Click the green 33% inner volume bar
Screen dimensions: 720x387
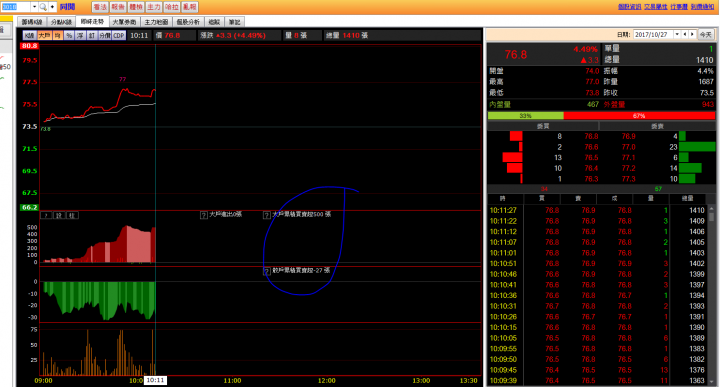tap(525, 116)
